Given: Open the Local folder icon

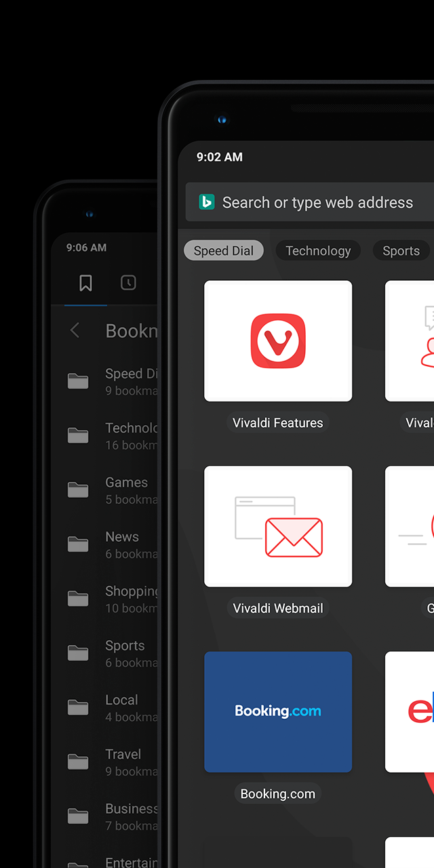Looking at the screenshot, I should [x=78, y=707].
